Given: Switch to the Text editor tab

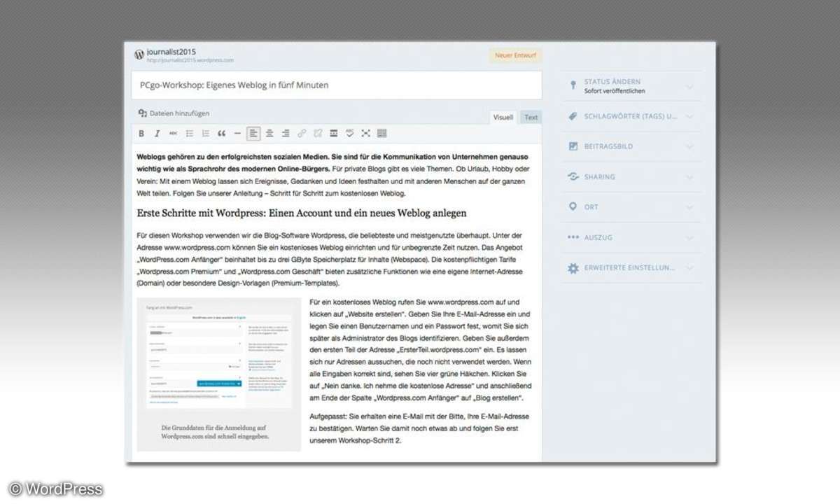Looking at the screenshot, I should 531,117.
